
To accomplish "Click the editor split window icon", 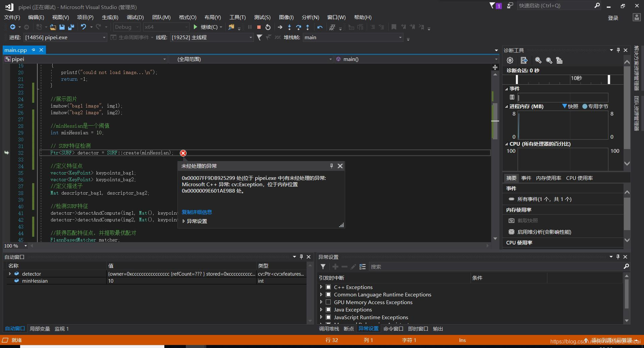I will tap(495, 67).
